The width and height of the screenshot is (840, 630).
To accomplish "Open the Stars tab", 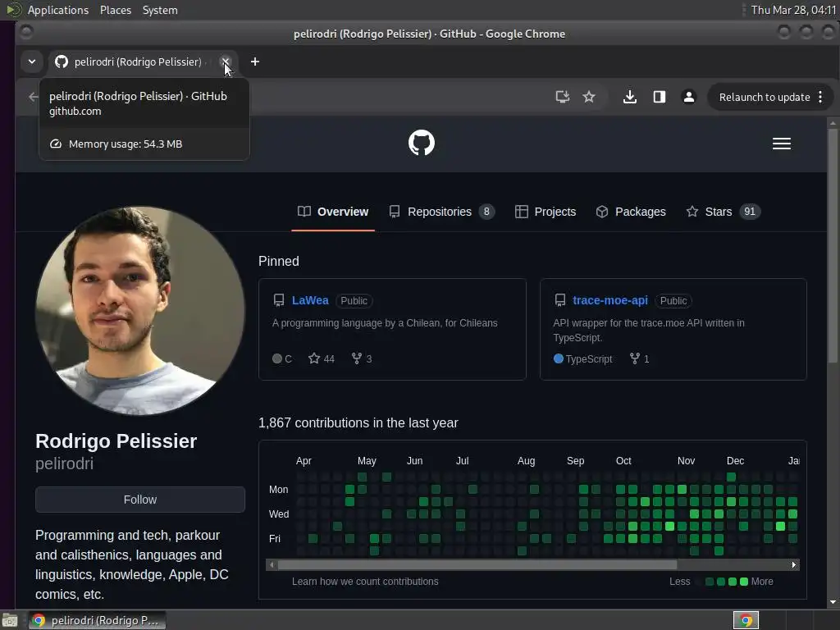I will [723, 212].
